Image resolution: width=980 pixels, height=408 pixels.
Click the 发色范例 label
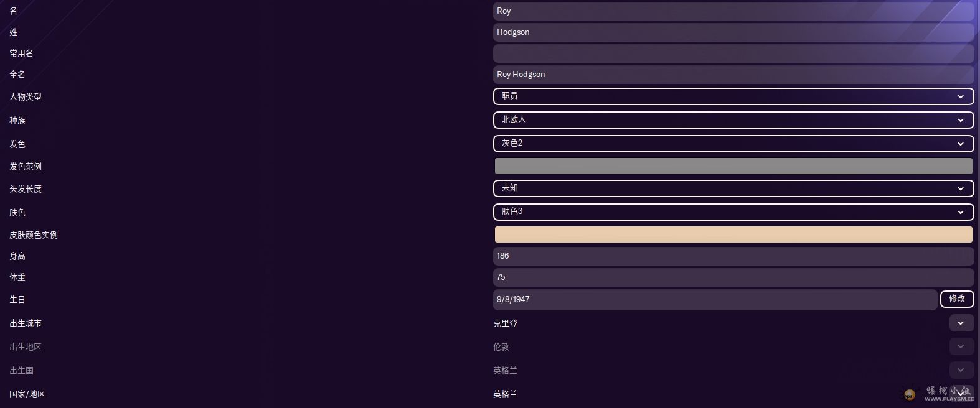point(26,167)
